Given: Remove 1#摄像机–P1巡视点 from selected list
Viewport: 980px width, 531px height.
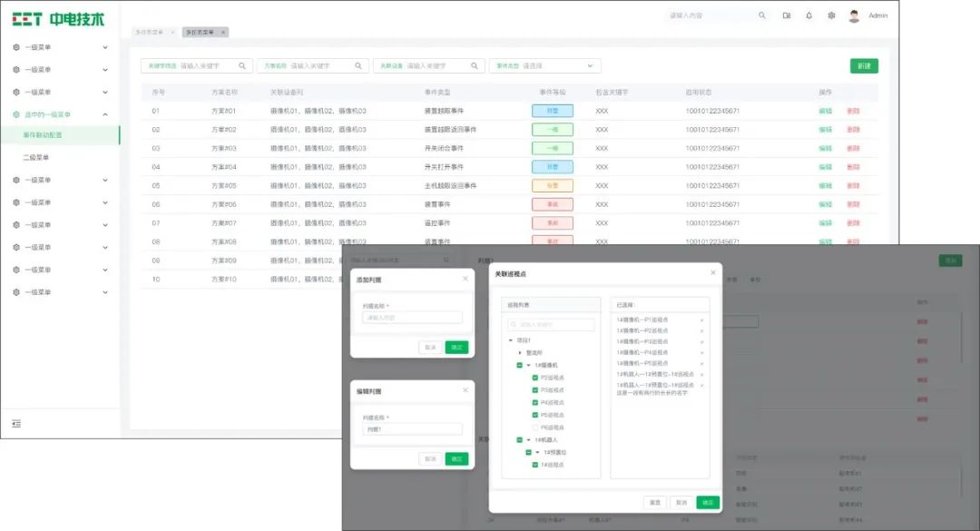Looking at the screenshot, I should point(701,320).
